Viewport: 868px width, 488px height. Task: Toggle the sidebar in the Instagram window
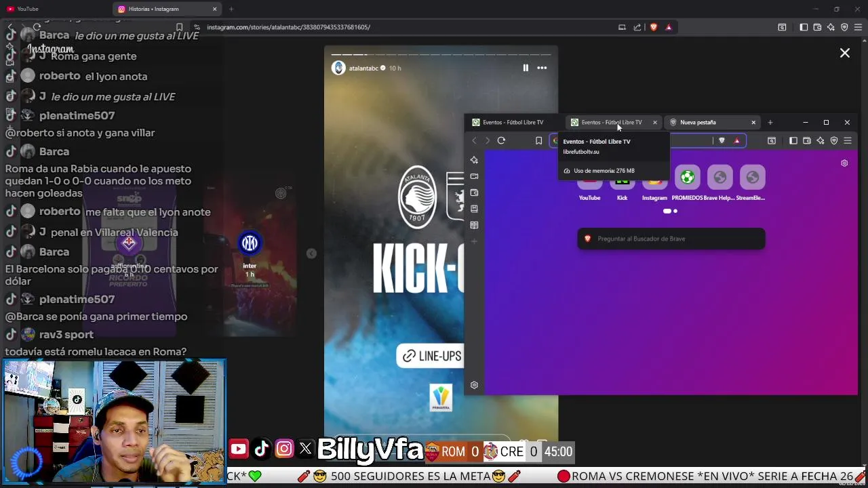[x=804, y=27]
